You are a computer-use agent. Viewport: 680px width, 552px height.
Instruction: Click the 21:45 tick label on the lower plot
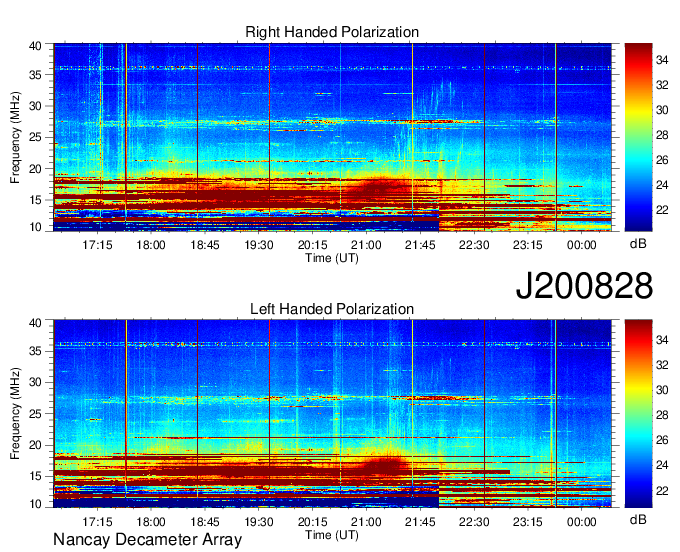coord(420,522)
